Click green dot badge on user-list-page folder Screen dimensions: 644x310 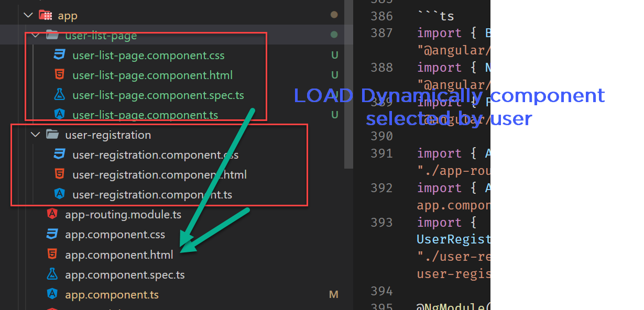[334, 36]
